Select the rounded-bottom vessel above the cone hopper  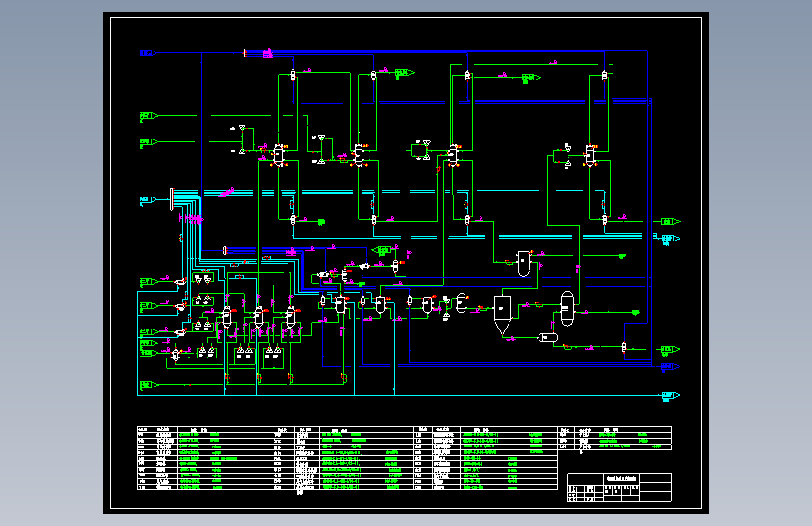[524, 263]
